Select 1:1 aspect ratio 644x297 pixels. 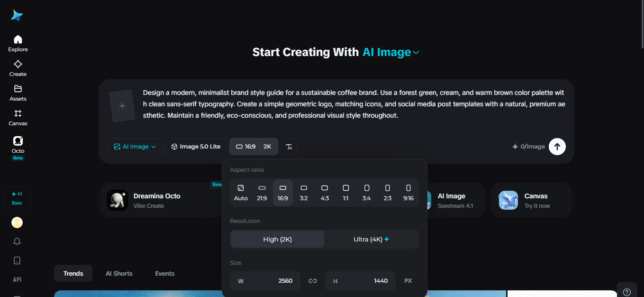click(x=345, y=193)
